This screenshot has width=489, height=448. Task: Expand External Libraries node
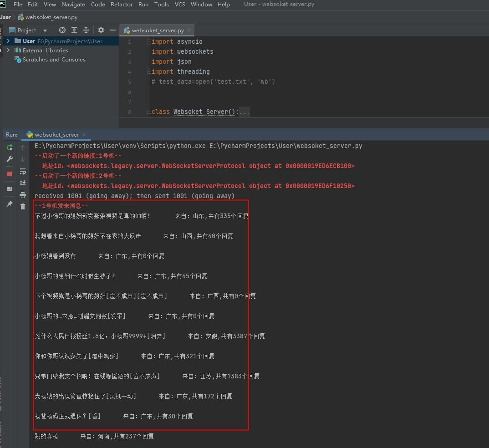8,50
